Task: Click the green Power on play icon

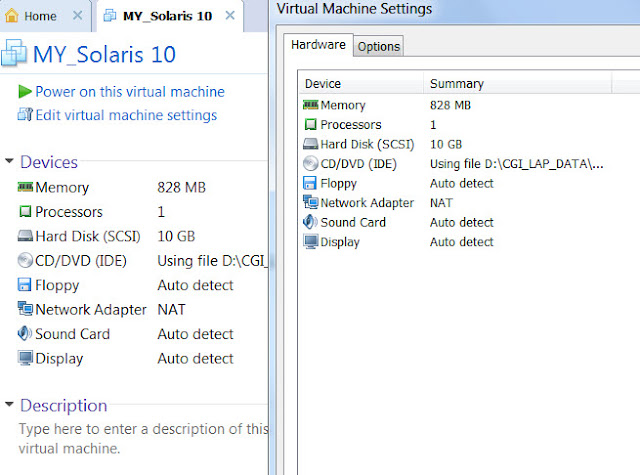Action: click(x=25, y=92)
